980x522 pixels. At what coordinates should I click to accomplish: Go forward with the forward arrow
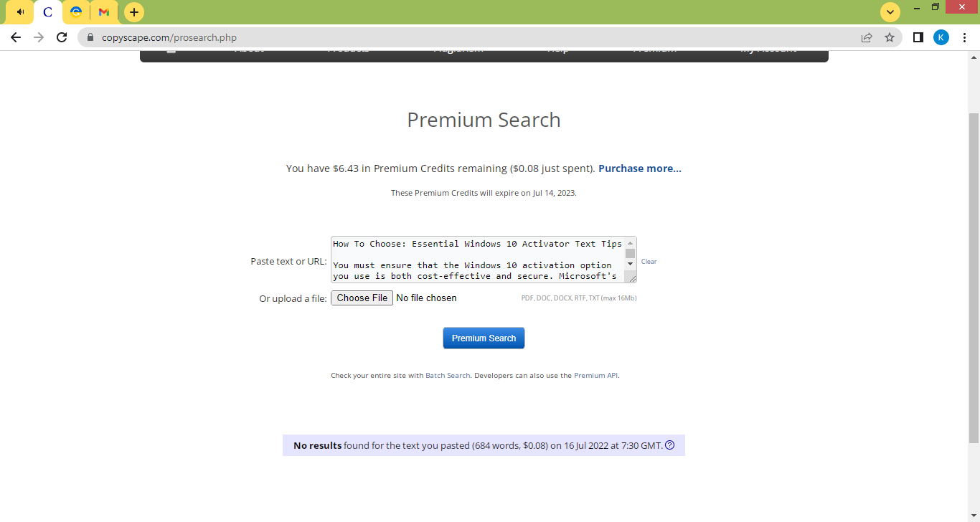39,37
